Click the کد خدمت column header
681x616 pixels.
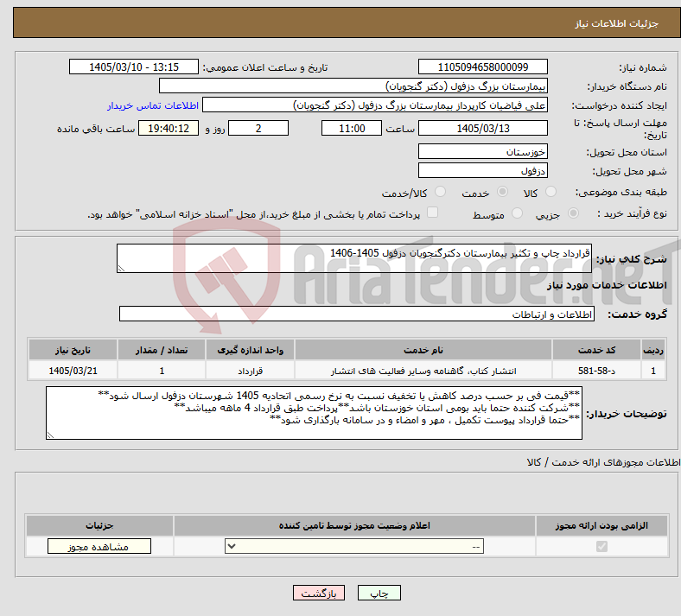click(597, 350)
